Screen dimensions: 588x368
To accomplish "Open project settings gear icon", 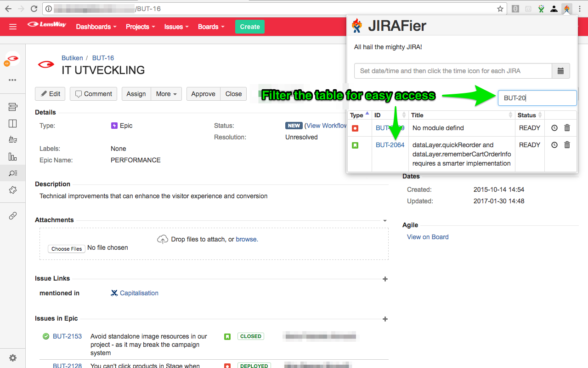I will coord(13,358).
